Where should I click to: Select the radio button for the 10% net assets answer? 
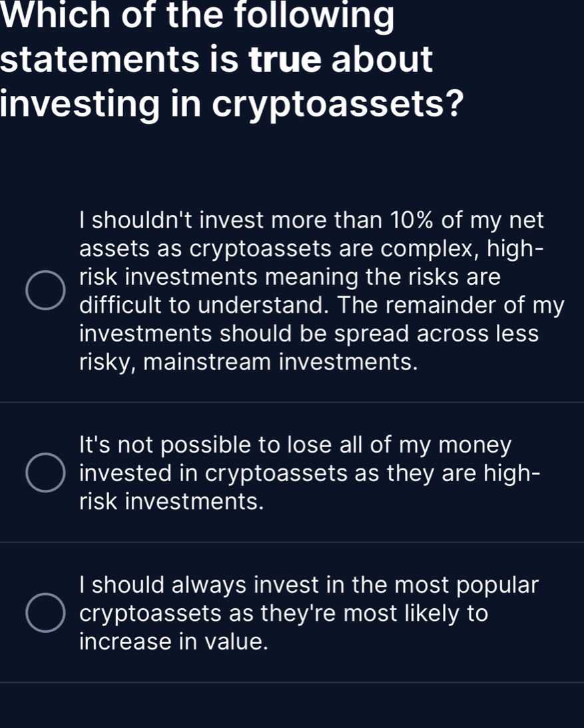[46, 291]
